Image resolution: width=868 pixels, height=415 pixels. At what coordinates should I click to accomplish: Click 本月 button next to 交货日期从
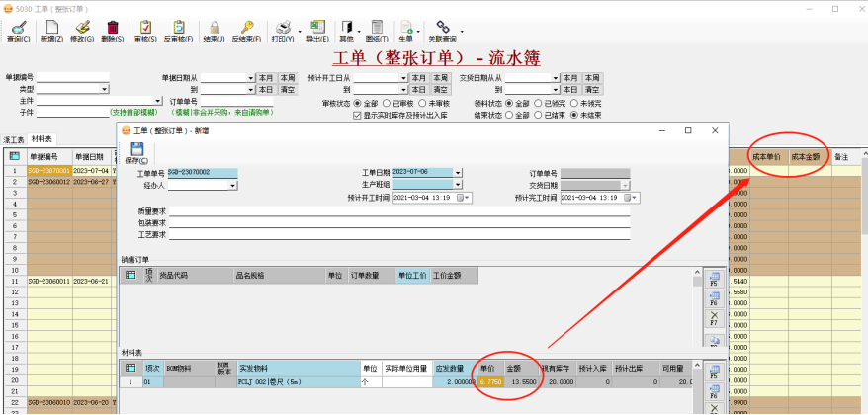click(x=570, y=78)
